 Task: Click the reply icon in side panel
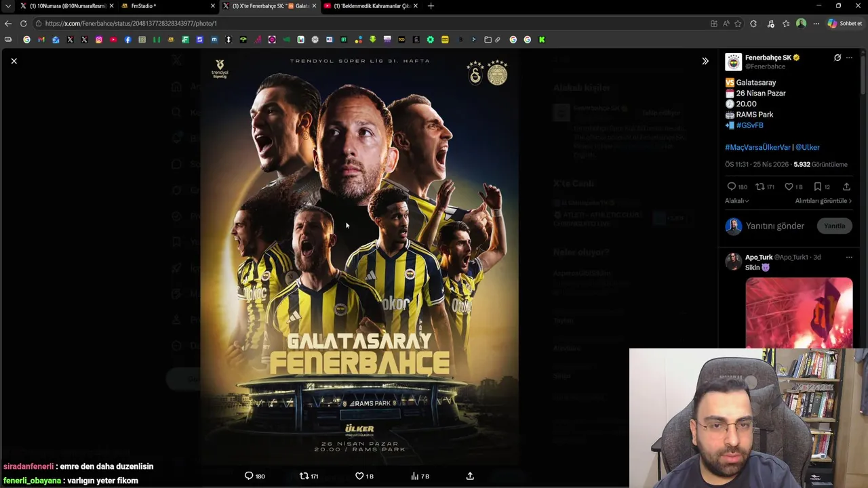tap(732, 186)
